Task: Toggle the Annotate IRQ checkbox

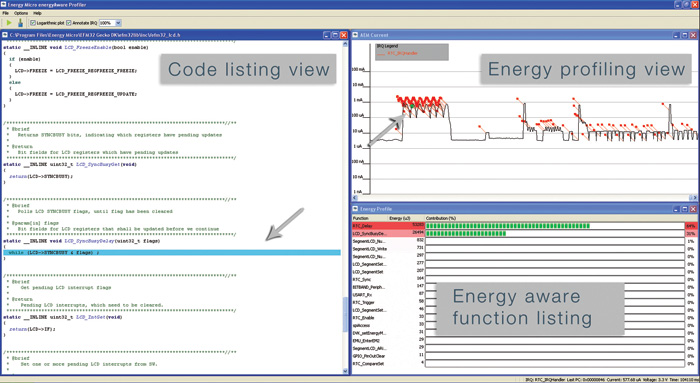Action: (69, 23)
